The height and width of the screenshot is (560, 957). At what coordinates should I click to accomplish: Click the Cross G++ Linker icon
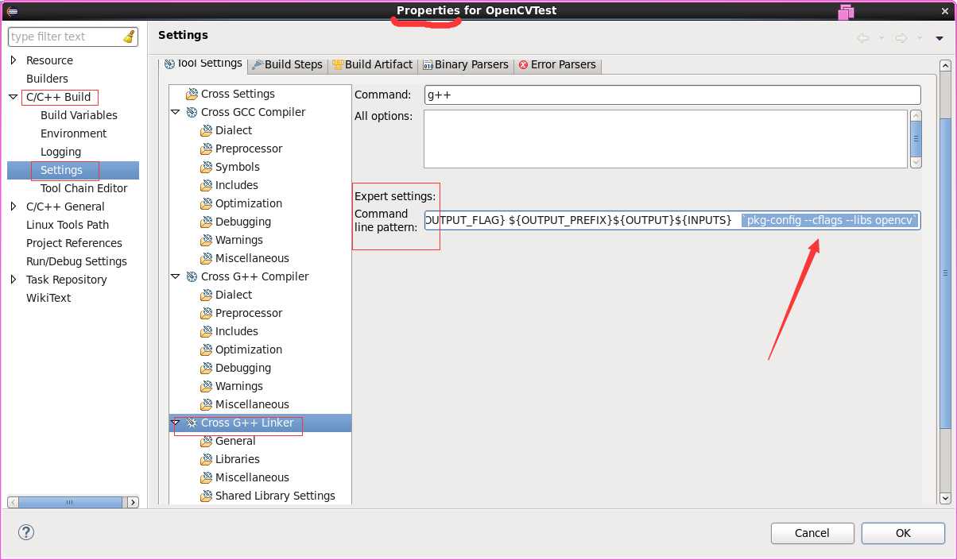pyautogui.click(x=192, y=423)
